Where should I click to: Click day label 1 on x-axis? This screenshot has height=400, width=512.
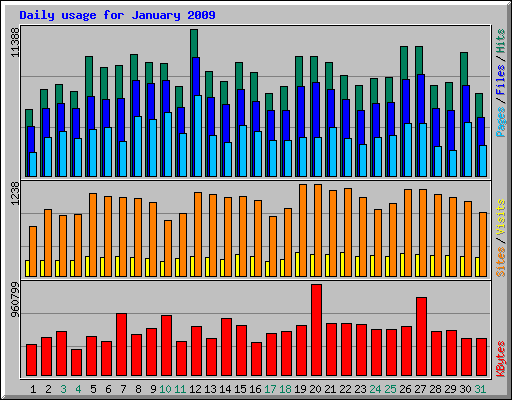(x=33, y=389)
